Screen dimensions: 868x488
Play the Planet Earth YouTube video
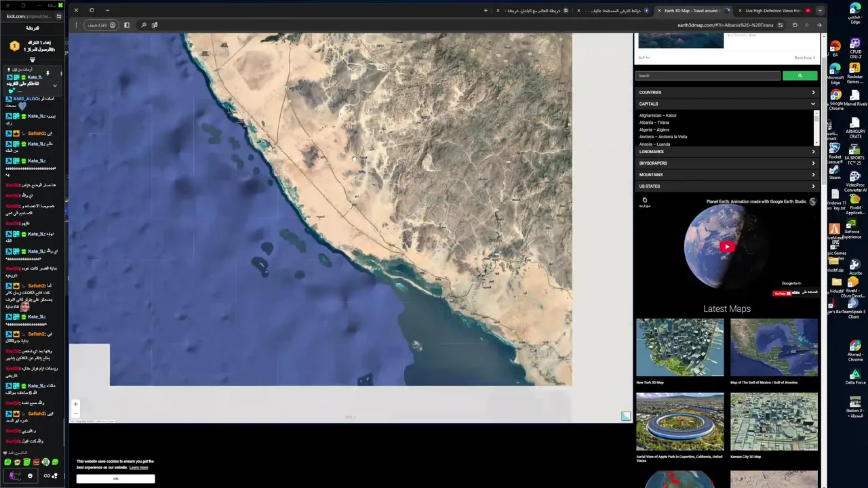pos(726,247)
